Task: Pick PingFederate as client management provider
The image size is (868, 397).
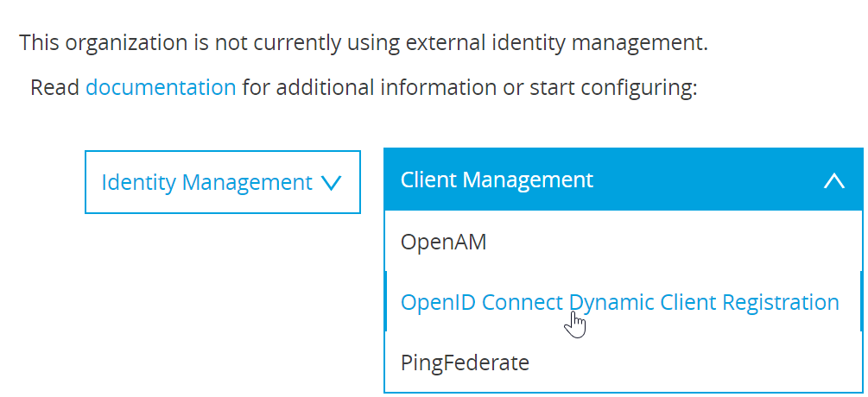Action: coord(465,362)
